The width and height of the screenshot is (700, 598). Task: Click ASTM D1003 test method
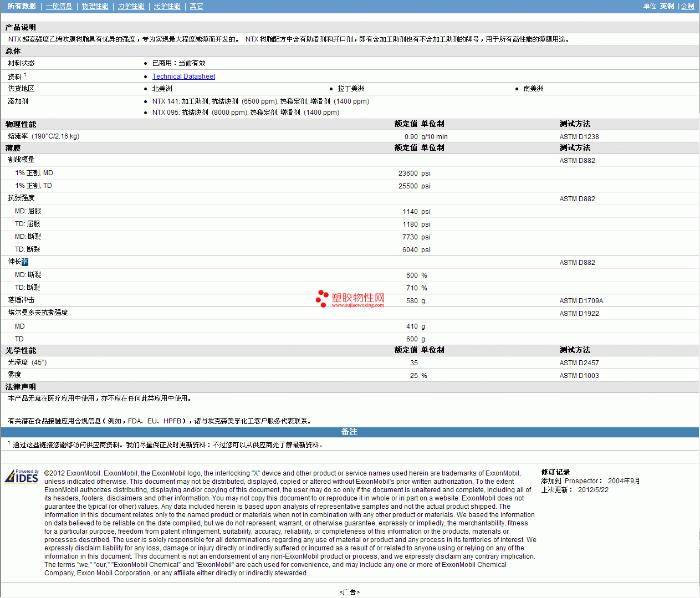[x=579, y=376]
